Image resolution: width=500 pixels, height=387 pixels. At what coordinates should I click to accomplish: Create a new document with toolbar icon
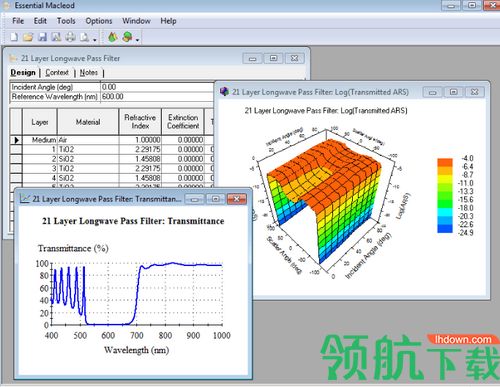pyautogui.click(x=14, y=37)
